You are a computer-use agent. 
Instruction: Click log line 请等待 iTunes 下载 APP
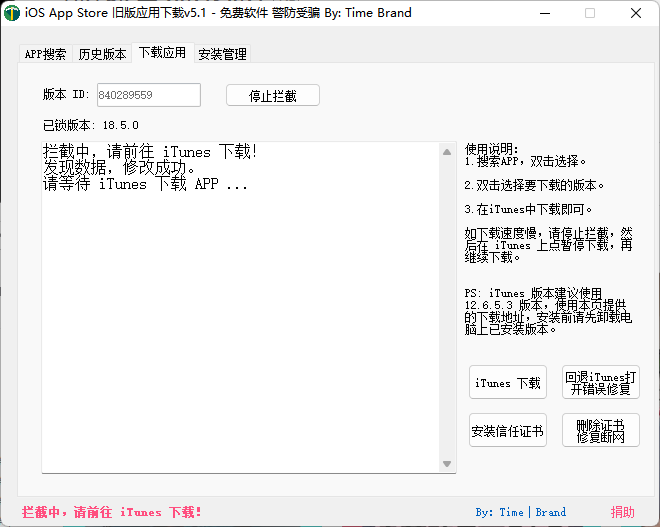point(145,184)
